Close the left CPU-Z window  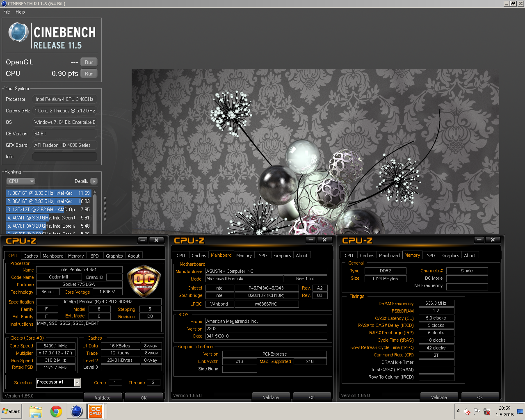(x=156, y=240)
